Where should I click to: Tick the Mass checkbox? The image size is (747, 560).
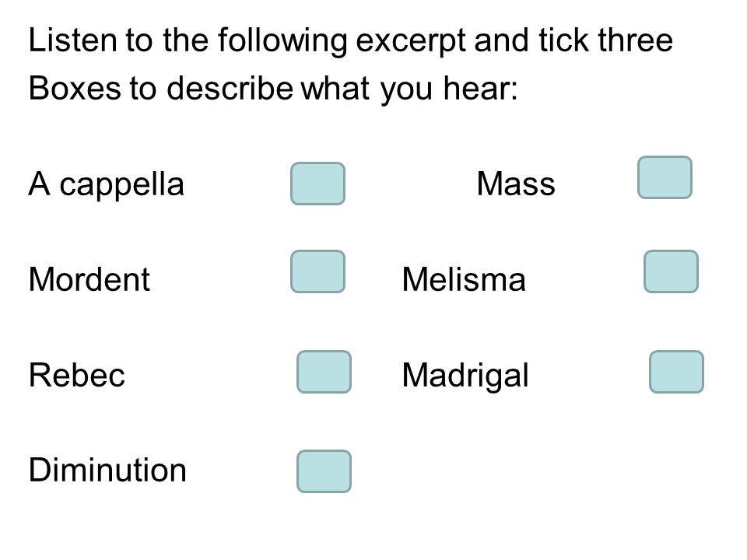point(665,177)
